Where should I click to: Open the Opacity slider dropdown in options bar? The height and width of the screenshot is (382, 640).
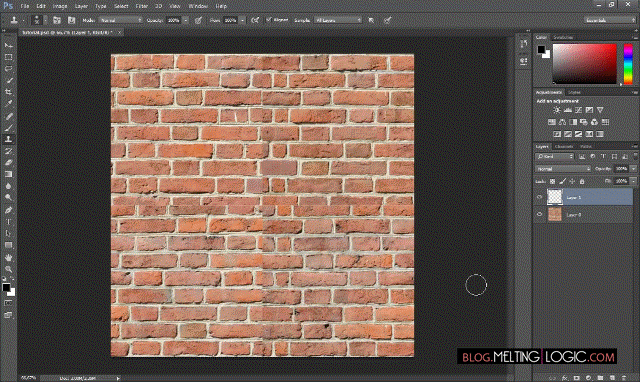point(186,20)
